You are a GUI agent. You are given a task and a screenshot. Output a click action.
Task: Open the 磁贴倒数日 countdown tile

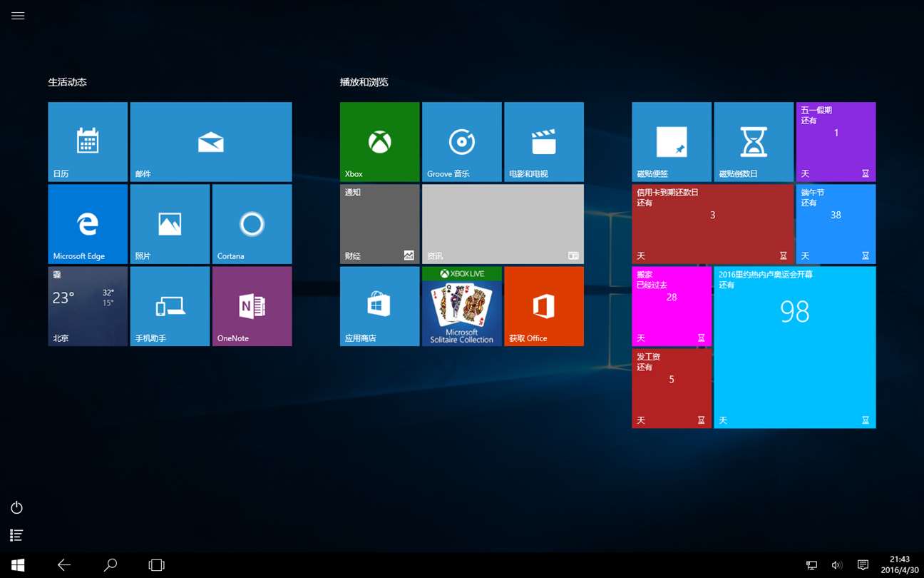754,142
